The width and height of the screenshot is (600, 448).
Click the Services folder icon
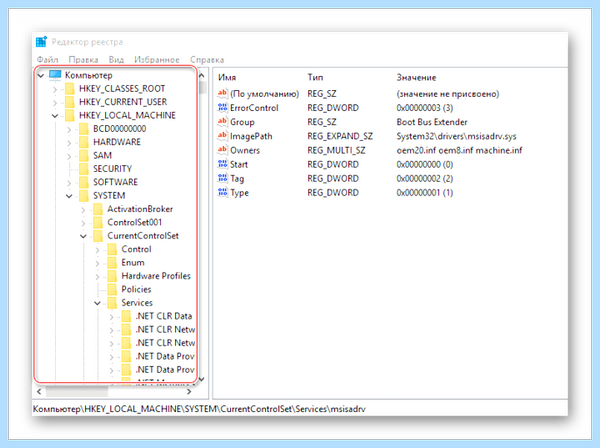point(112,303)
